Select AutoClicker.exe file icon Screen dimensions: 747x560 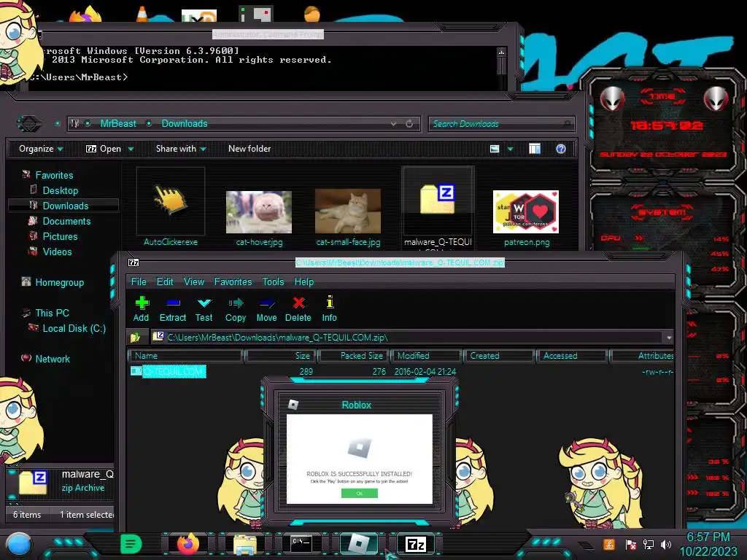(x=171, y=201)
